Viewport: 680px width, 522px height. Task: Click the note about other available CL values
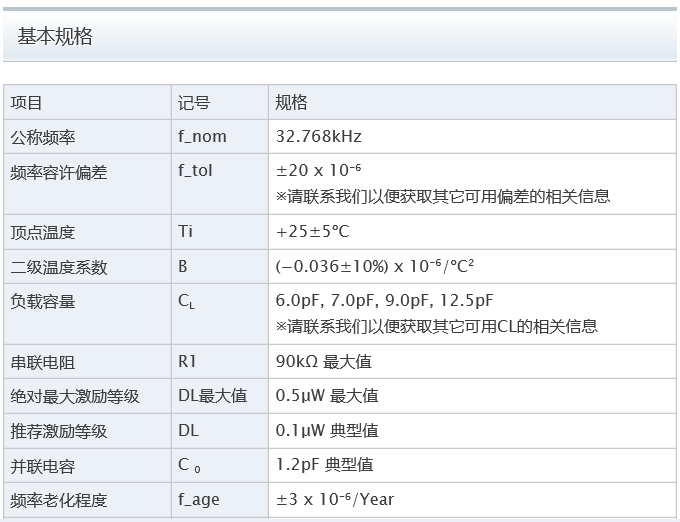pos(436,326)
